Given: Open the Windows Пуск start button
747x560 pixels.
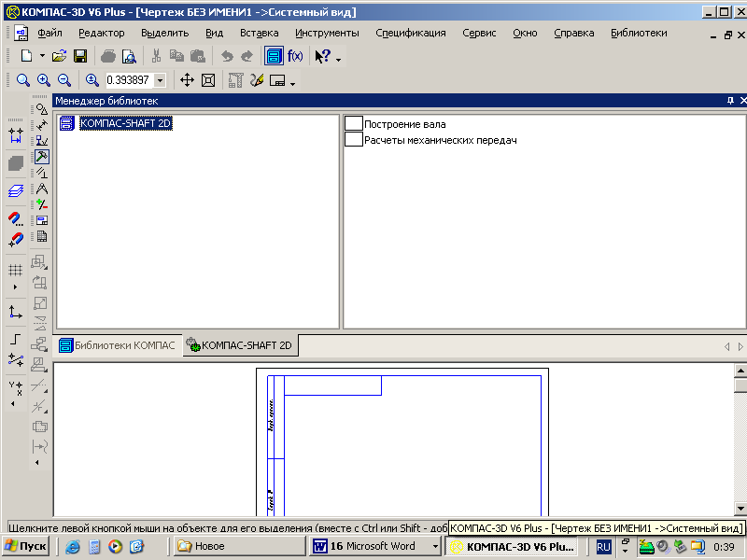Looking at the screenshot, I should pyautogui.click(x=26, y=546).
